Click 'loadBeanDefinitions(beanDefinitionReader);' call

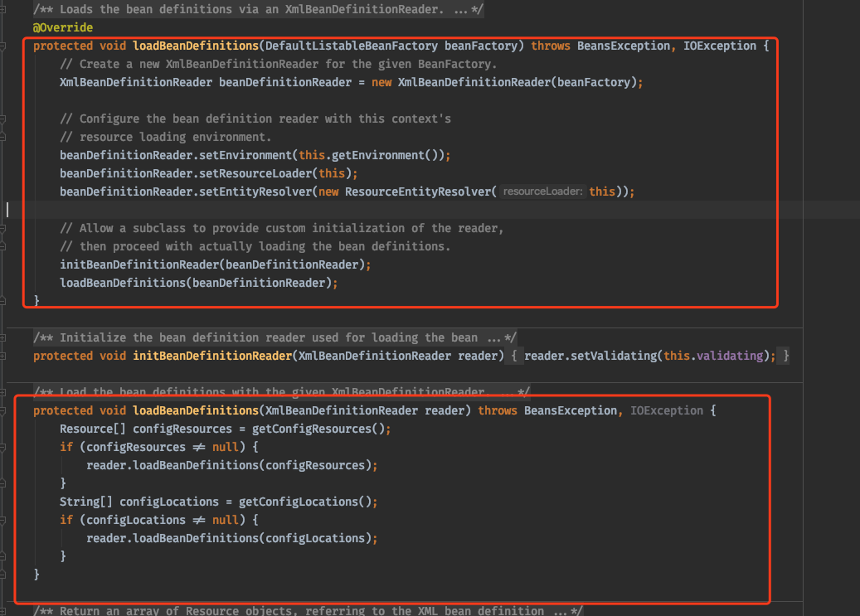(199, 283)
